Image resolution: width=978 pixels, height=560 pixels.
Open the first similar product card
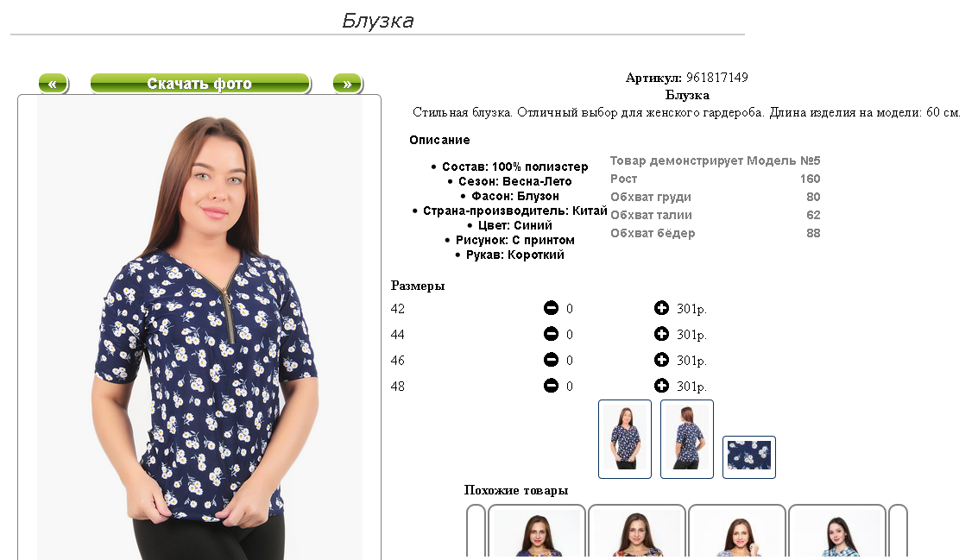pyautogui.click(x=536, y=531)
